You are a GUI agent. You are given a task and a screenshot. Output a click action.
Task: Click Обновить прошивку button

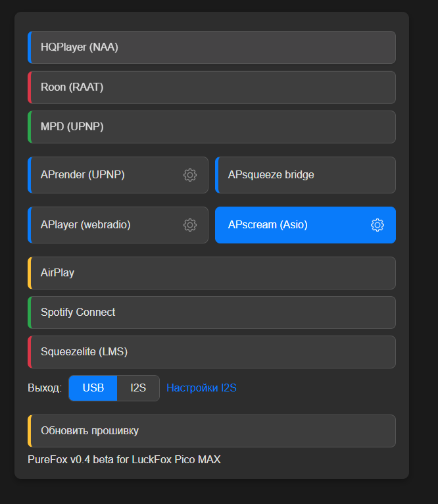[212, 431]
